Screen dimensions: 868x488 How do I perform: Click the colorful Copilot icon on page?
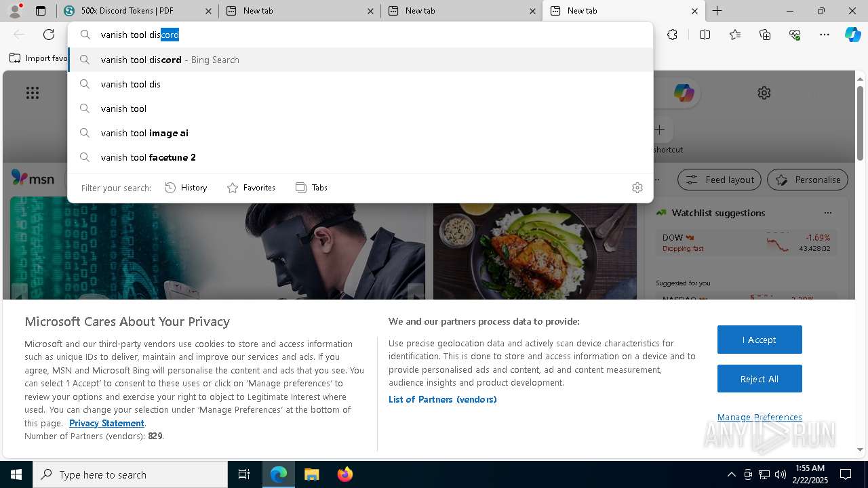[684, 93]
